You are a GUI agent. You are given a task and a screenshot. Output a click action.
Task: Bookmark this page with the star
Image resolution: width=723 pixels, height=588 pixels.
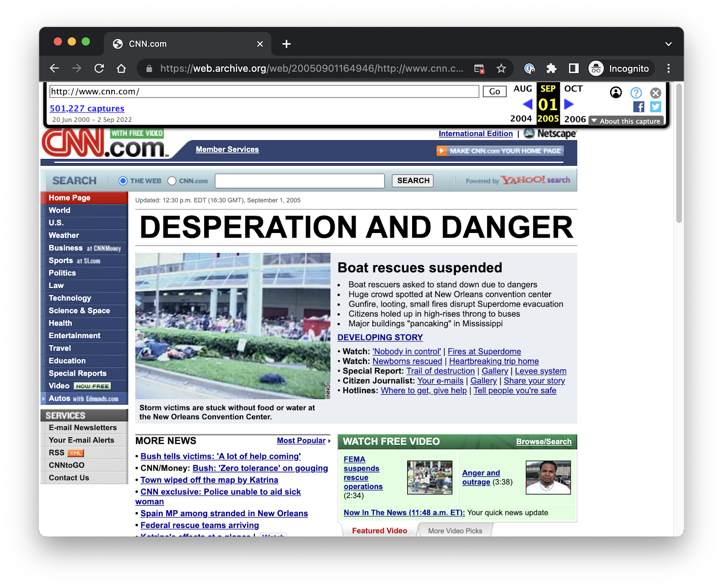point(501,69)
